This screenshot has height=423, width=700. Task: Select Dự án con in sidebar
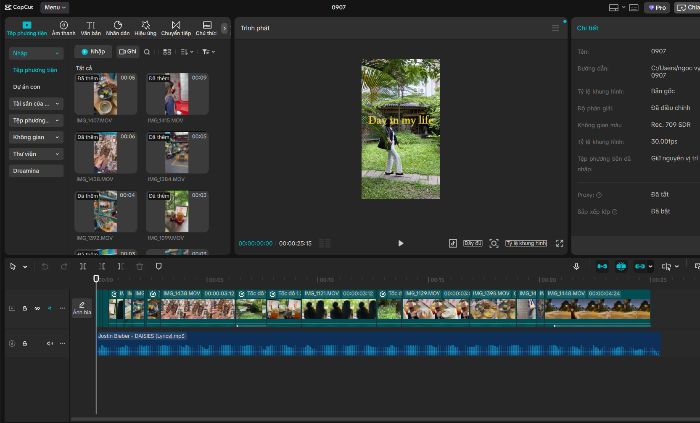26,87
